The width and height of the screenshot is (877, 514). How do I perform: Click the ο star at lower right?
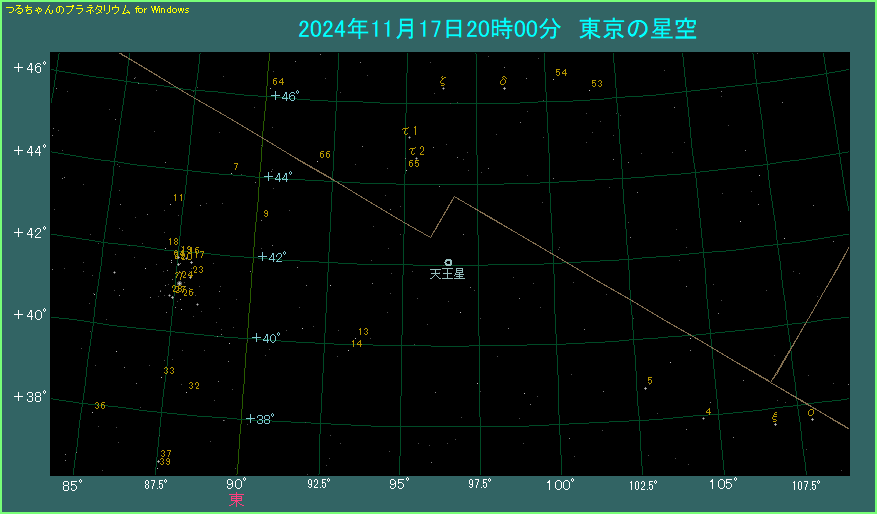tap(811, 413)
